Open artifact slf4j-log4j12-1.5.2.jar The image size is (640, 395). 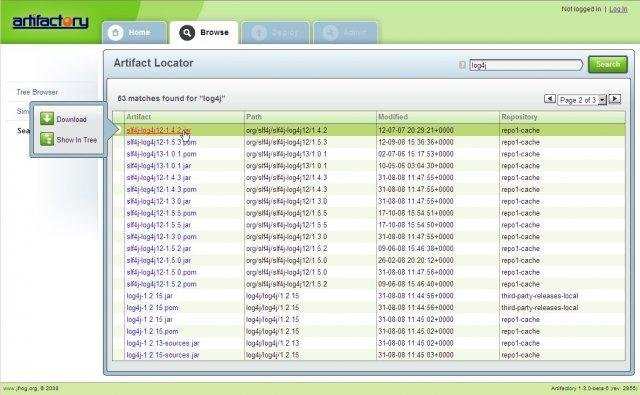click(x=158, y=249)
